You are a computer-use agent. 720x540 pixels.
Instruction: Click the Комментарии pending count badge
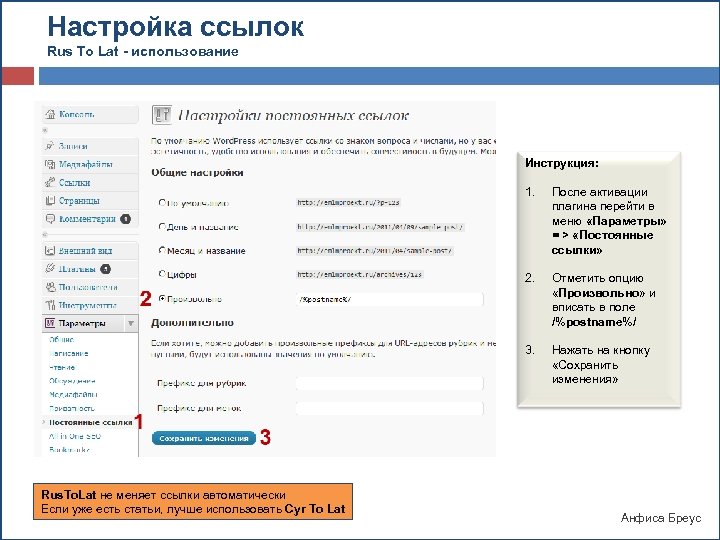[x=125, y=219]
